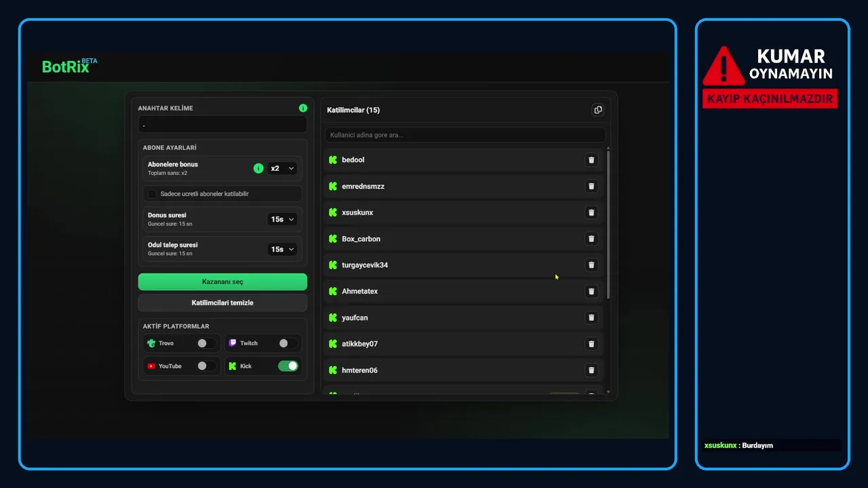Viewport: 868px width, 488px height.
Task: Remove yaufcan with the trash icon
Action: coord(591,317)
